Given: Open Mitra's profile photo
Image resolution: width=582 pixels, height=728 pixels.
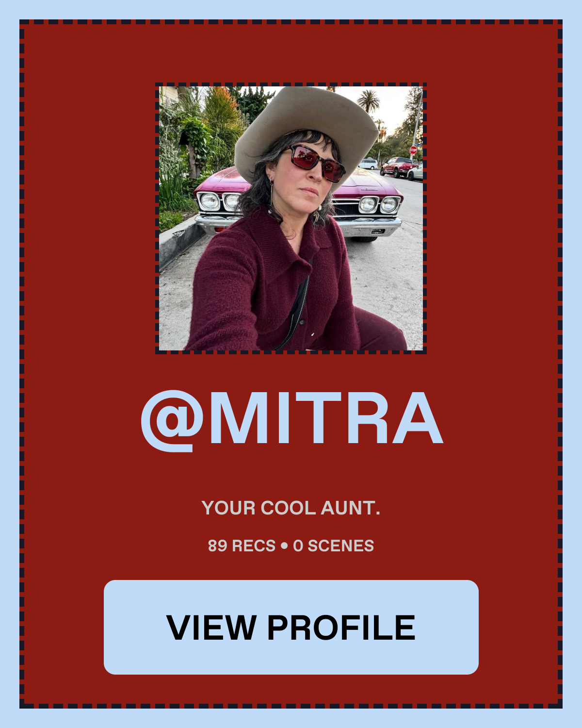Looking at the screenshot, I should tap(291, 218).
